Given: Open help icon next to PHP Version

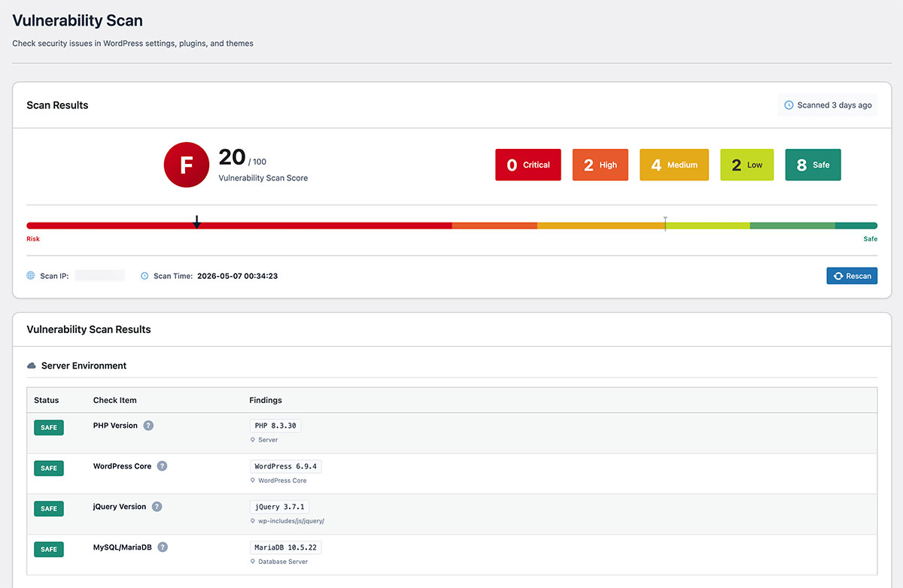Looking at the screenshot, I should 148,426.
